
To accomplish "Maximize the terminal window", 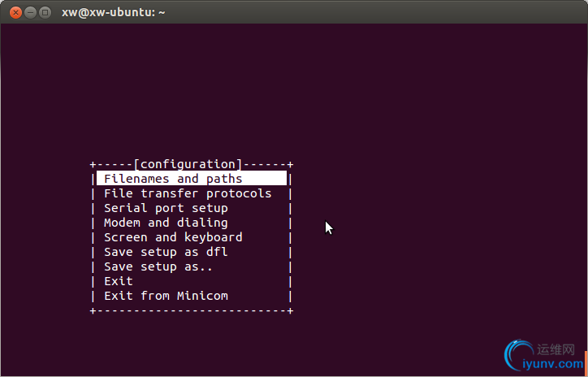I will [45, 13].
